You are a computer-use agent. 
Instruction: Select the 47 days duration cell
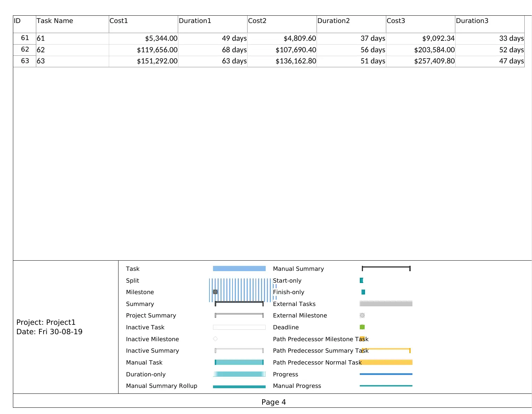coord(490,61)
